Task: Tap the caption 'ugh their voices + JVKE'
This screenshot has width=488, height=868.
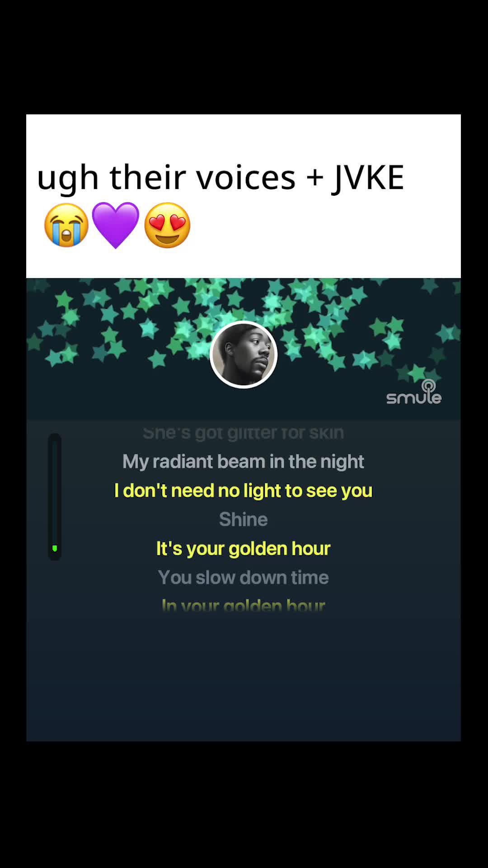Action: 221,177
